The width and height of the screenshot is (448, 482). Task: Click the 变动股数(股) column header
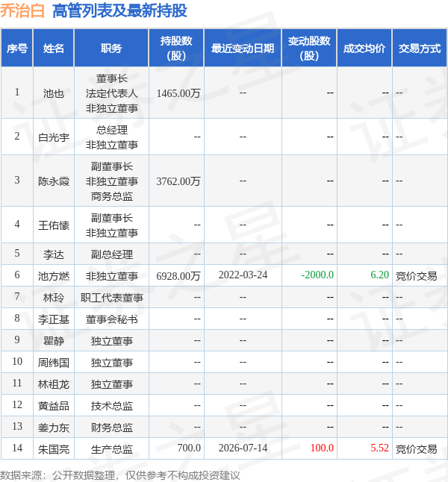point(309,48)
